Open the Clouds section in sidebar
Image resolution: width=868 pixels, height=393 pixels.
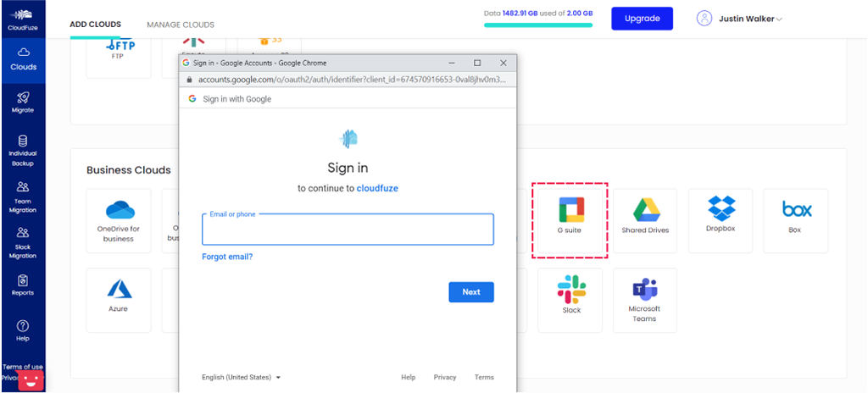click(x=23, y=60)
